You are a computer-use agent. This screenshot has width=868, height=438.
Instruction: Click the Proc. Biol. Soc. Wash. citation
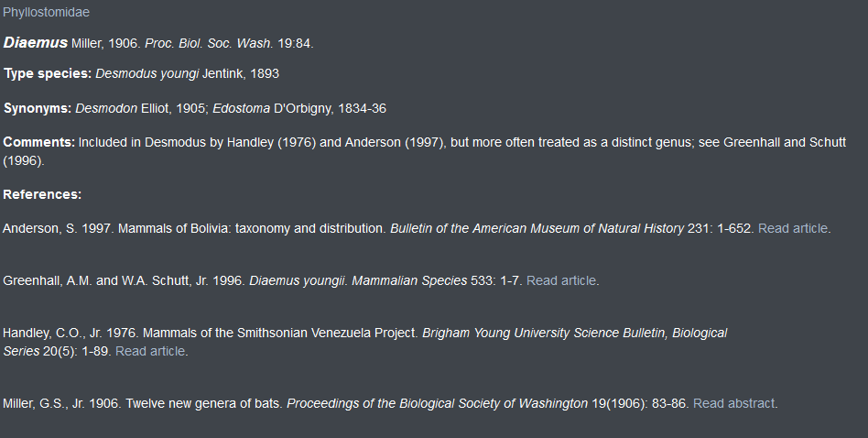coord(209,44)
